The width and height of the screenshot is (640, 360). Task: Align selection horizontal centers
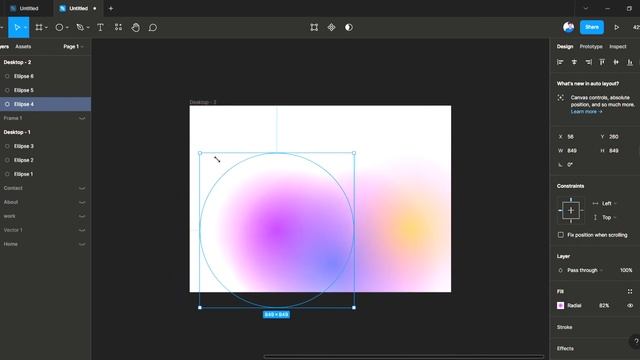tap(574, 62)
